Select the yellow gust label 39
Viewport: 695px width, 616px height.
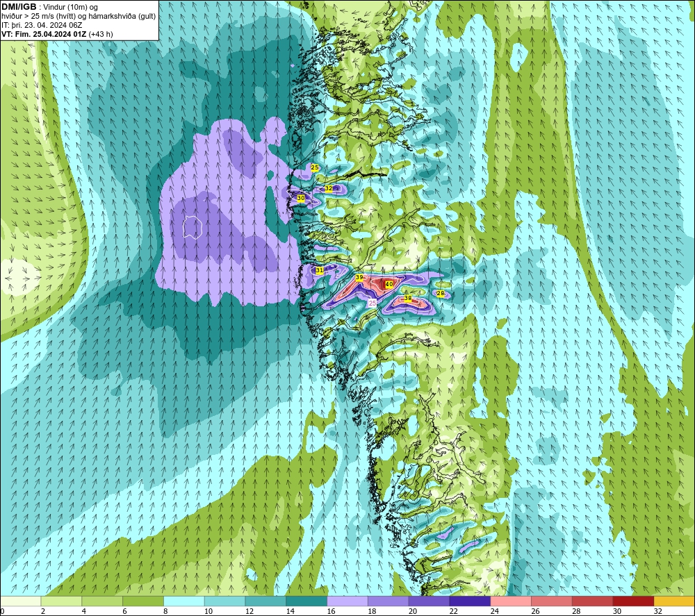pyautogui.click(x=359, y=278)
